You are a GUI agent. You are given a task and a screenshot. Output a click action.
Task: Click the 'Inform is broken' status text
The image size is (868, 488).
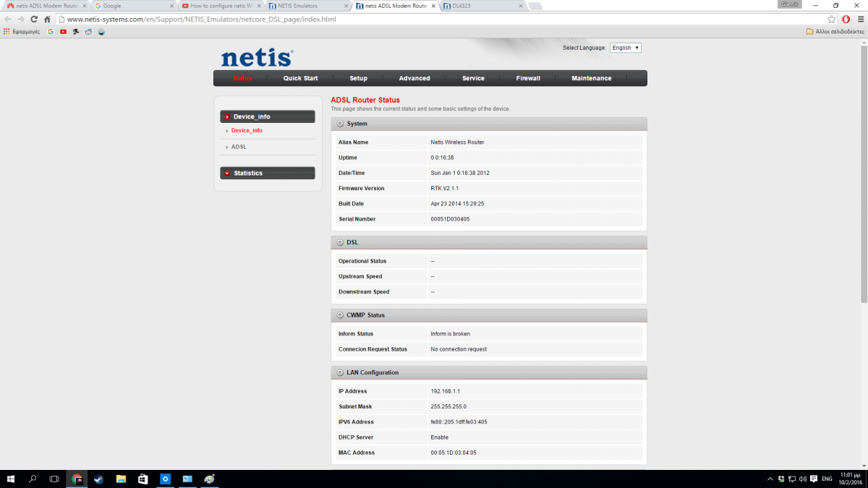click(x=450, y=334)
